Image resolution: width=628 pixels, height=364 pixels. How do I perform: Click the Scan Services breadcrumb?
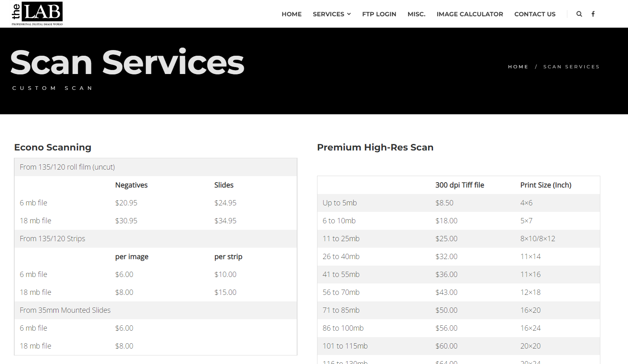click(x=571, y=67)
